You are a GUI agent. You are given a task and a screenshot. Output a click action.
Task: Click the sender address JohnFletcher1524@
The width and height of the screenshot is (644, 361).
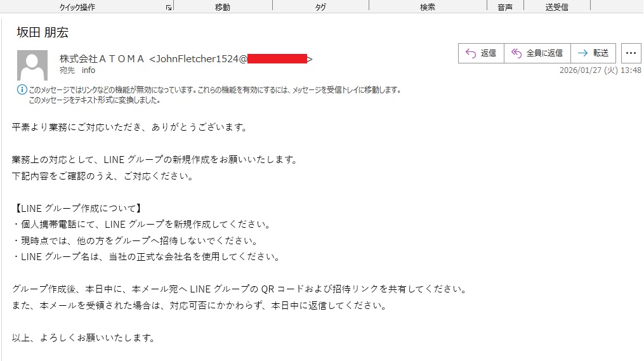pos(202,59)
